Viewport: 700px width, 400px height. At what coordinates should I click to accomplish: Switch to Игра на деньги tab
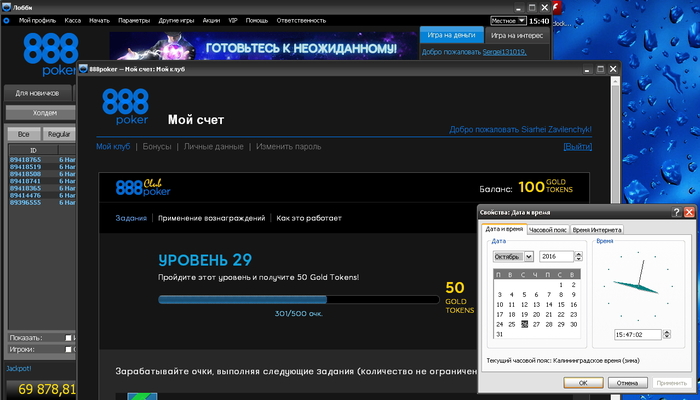click(x=451, y=35)
